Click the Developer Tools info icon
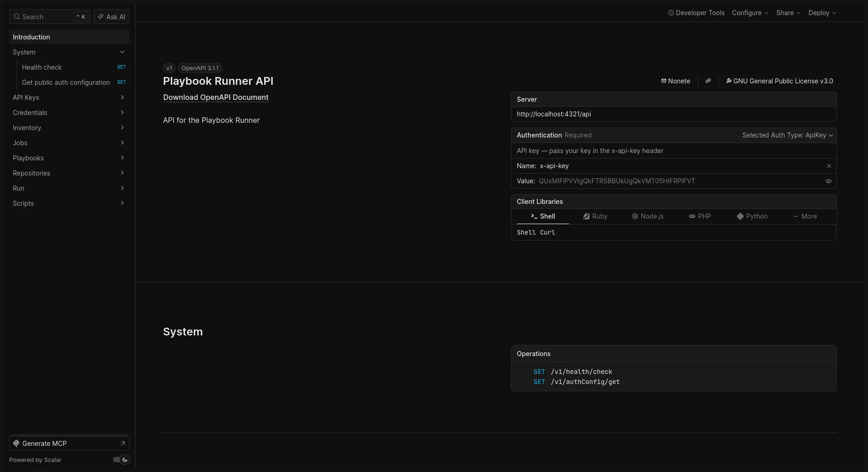Screen dimensions: 868x472 click(x=671, y=13)
